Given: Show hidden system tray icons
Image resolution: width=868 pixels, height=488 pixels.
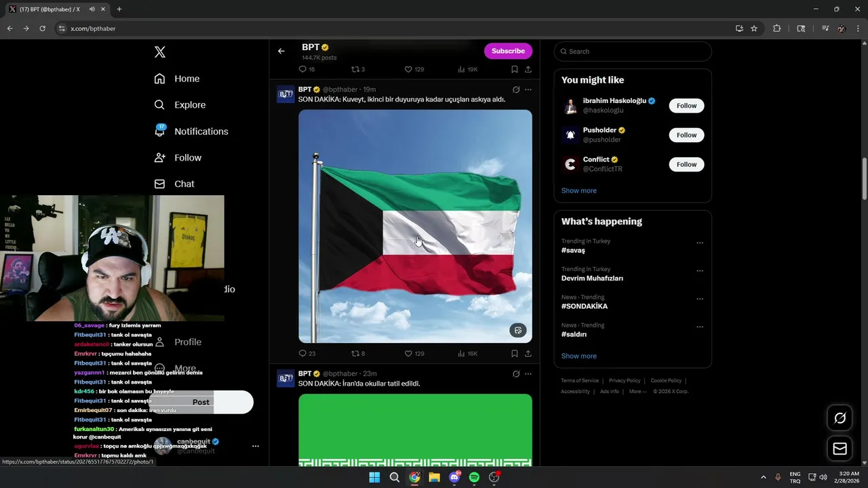Looking at the screenshot, I should (763, 477).
